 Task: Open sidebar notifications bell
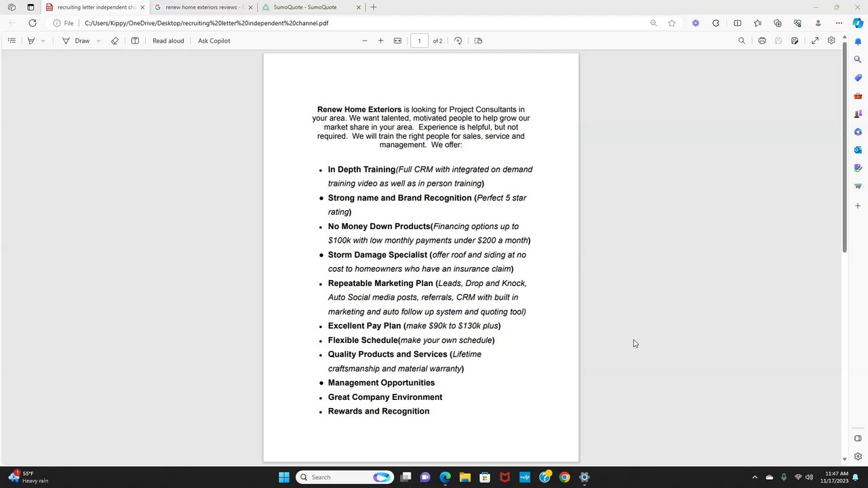pyautogui.click(x=858, y=42)
